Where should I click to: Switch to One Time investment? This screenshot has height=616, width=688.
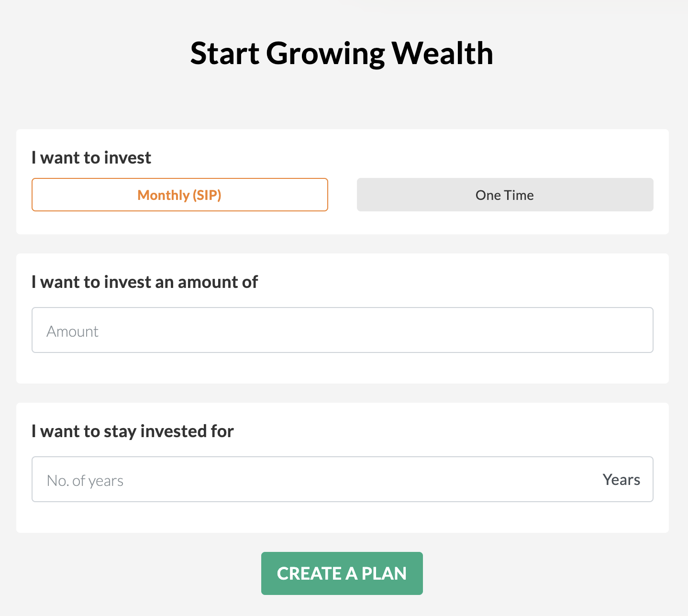click(x=505, y=195)
